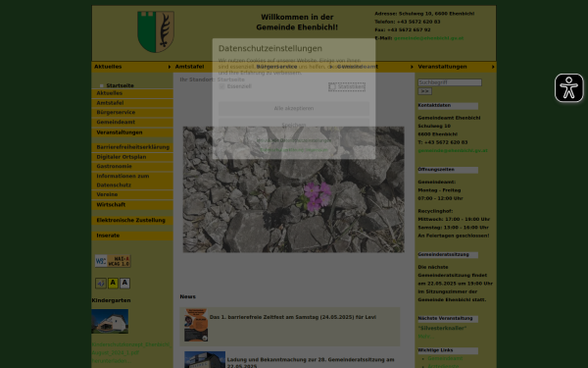Click the Gemeinderatssitzung news building thumbnail
This screenshot has height=368, width=588.
pyautogui.click(x=205, y=360)
